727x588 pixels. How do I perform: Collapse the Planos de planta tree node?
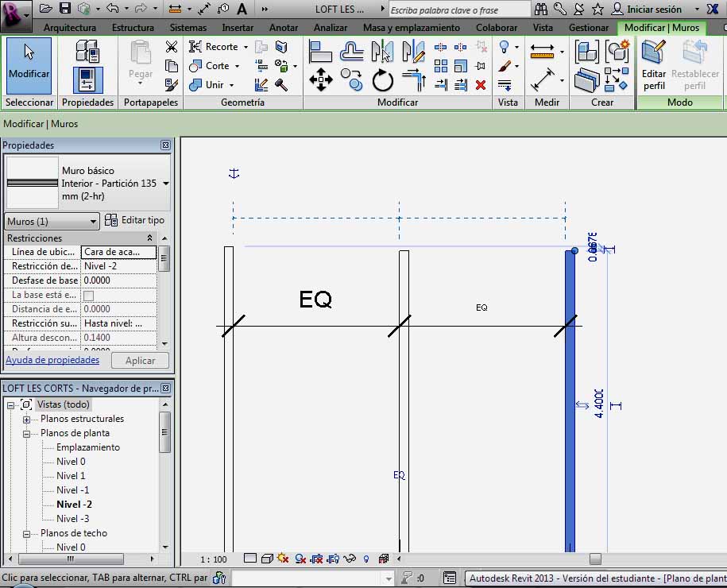(x=26, y=434)
